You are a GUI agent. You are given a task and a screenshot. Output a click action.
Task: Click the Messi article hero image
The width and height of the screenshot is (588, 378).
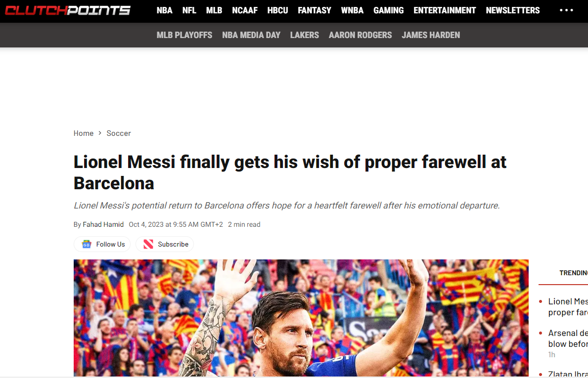coord(301,318)
